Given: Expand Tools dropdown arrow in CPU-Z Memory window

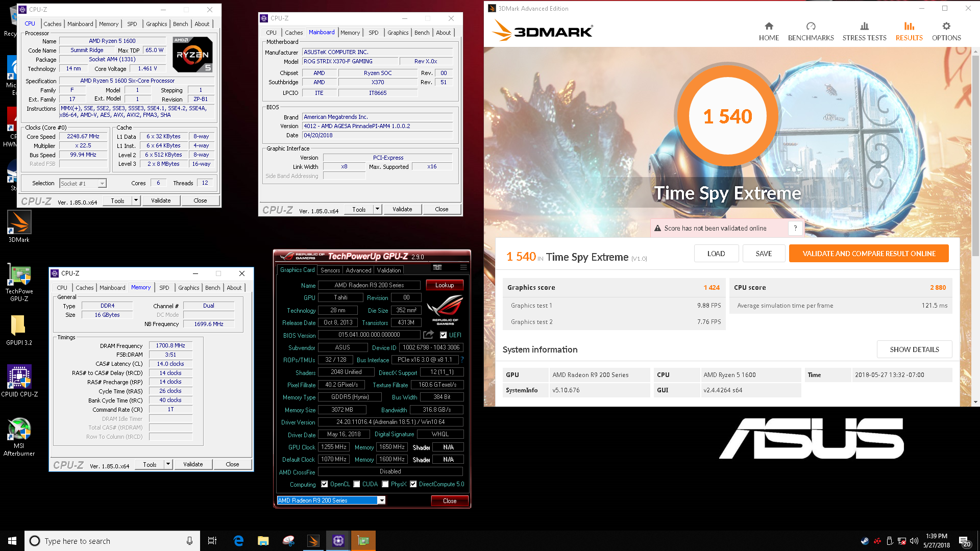Looking at the screenshot, I should coord(168,464).
